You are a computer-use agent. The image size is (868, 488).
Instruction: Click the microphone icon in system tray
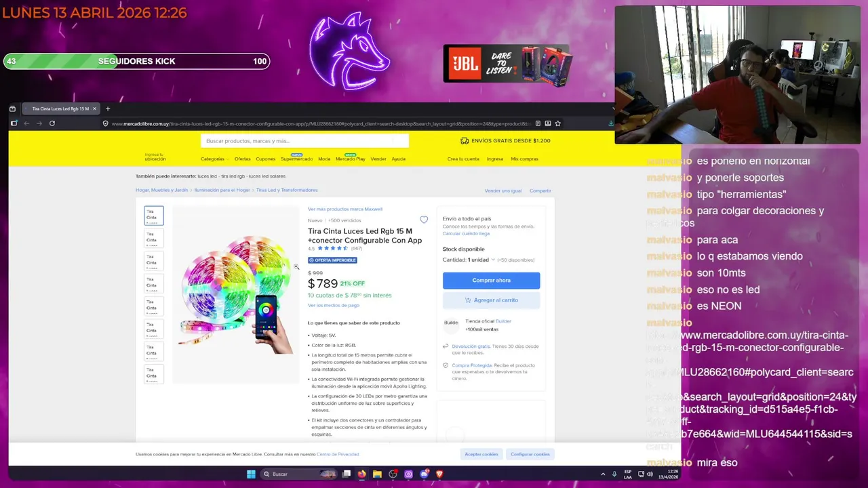coord(614,474)
